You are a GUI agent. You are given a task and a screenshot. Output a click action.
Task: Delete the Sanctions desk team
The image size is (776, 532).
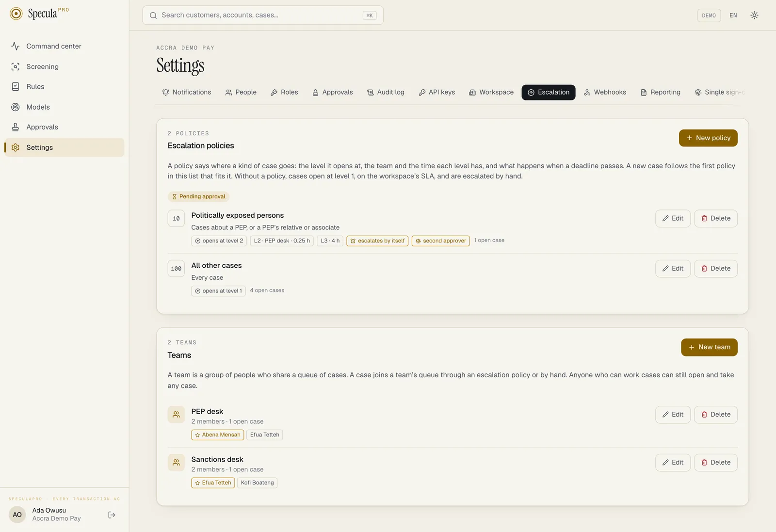click(x=716, y=463)
